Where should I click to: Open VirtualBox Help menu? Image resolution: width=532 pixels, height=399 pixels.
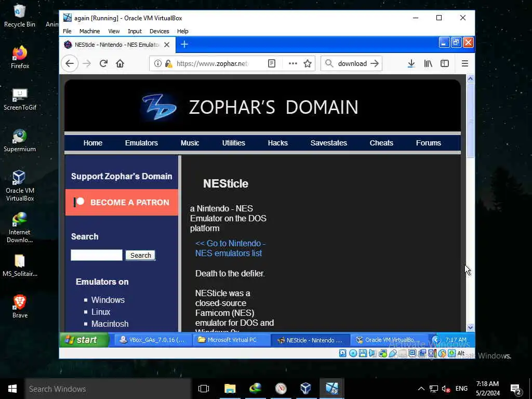[x=182, y=31]
